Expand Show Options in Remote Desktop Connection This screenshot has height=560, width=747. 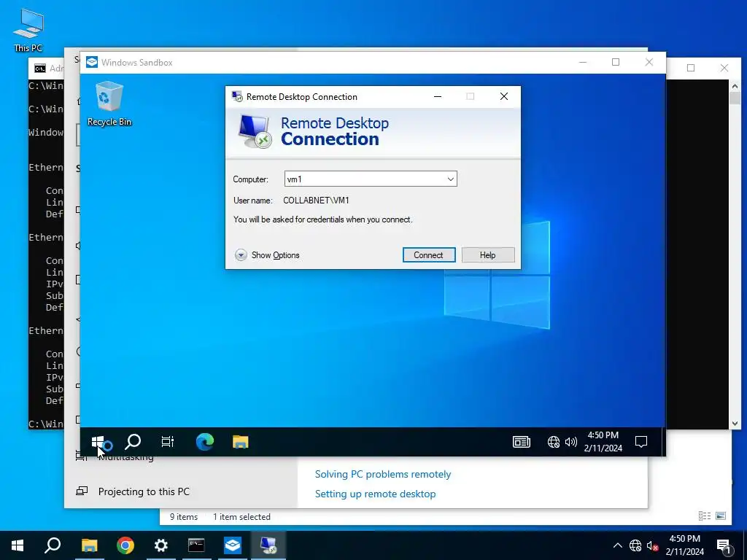267,254
